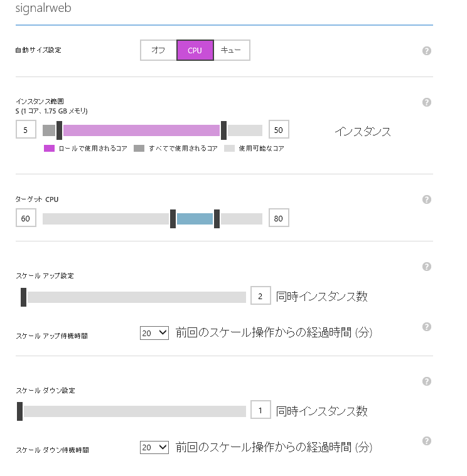
Task: Switch autoscale to キュー mode
Action: [x=231, y=51]
